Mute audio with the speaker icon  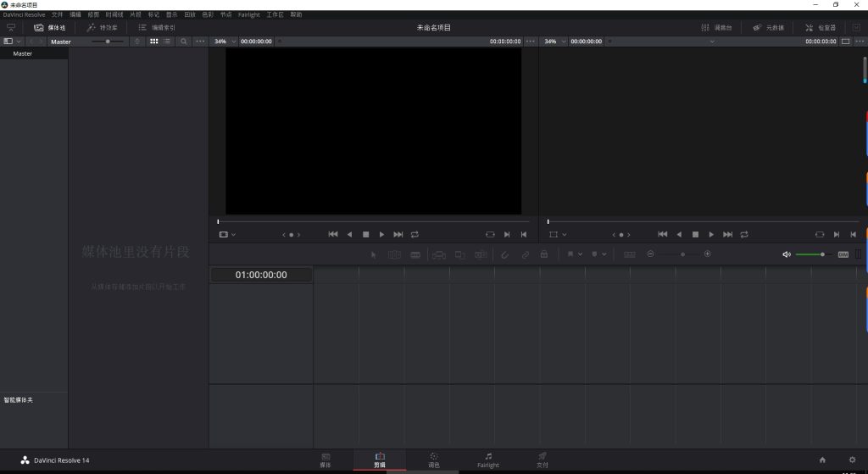coord(786,254)
